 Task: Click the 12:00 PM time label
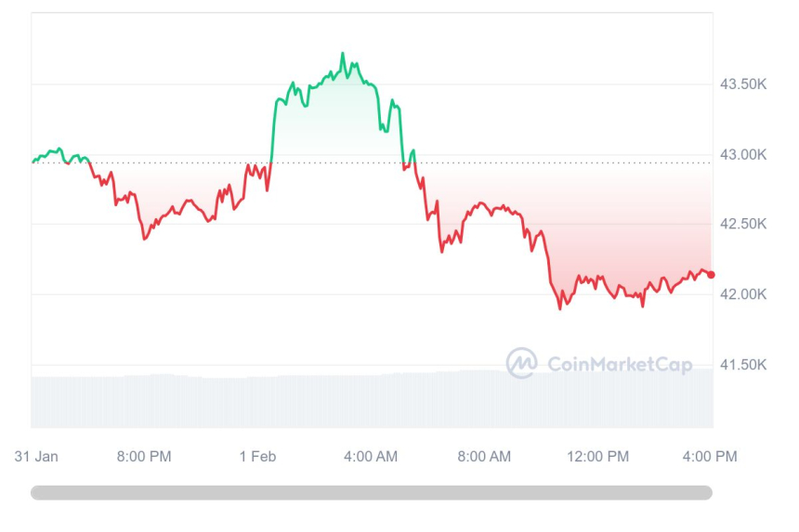pos(598,456)
